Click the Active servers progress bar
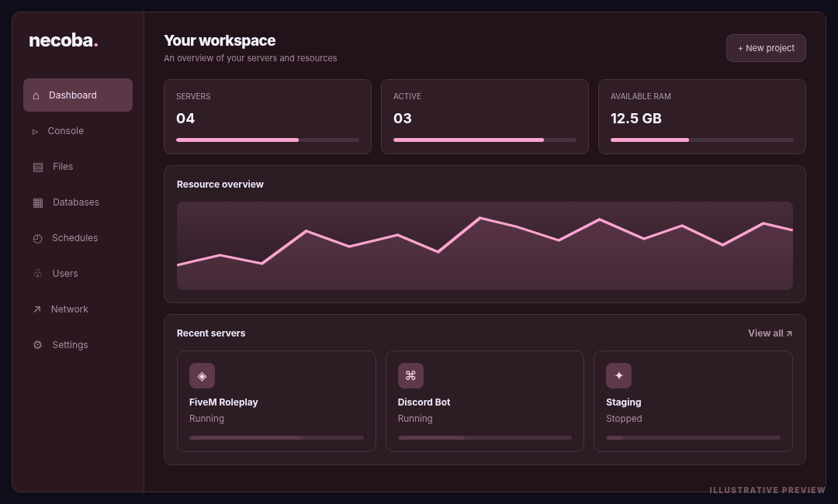Viewport: 838px width, 504px height. tap(485, 140)
